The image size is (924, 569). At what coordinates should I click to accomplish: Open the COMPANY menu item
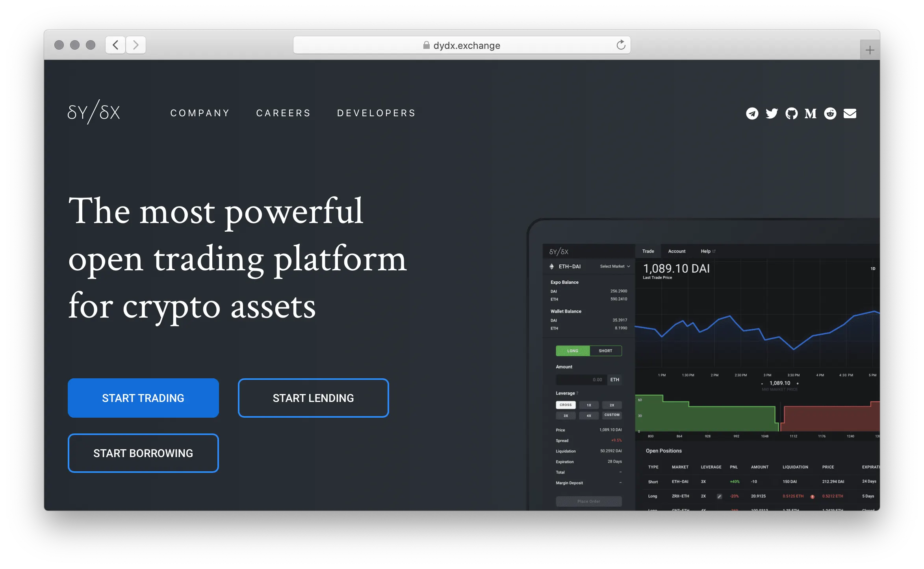click(x=200, y=113)
